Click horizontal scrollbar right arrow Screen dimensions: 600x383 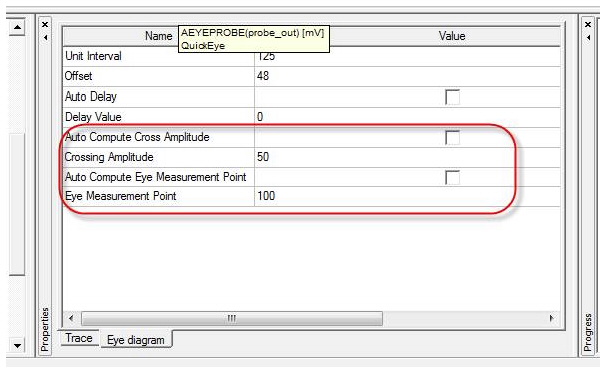click(551, 318)
